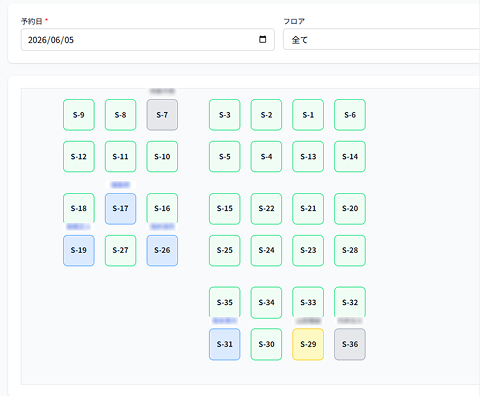Select seat S-18
This screenshot has height=396, width=480.
[79, 208]
